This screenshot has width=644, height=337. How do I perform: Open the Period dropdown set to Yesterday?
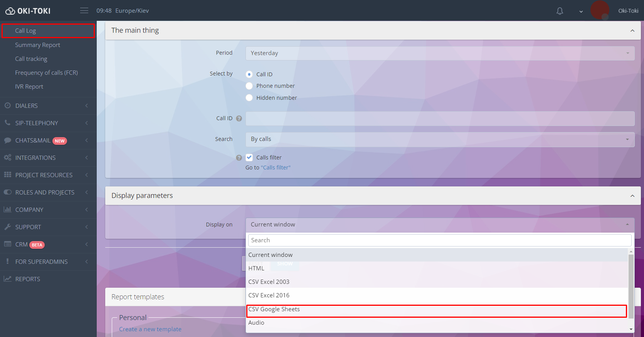pos(440,53)
